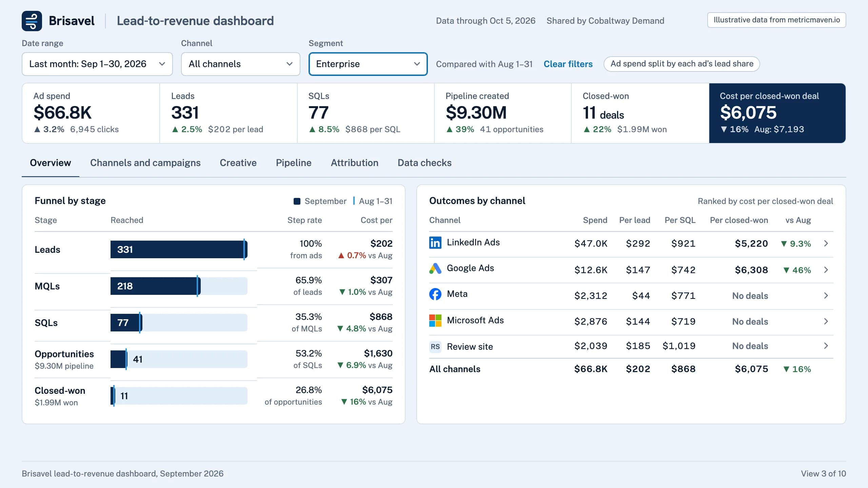Open LinkedIn Ads row details chevron
This screenshot has height=488, width=868.
826,243
